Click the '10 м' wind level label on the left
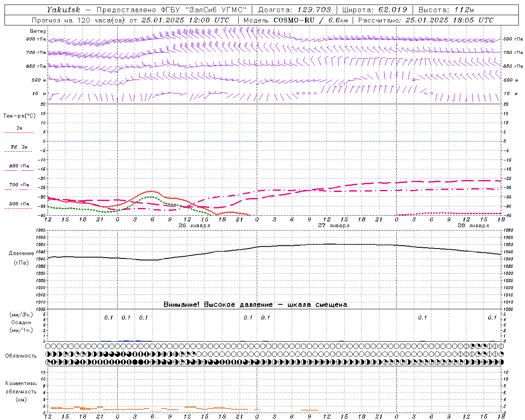This screenshot has height=420, width=525. coord(39,94)
